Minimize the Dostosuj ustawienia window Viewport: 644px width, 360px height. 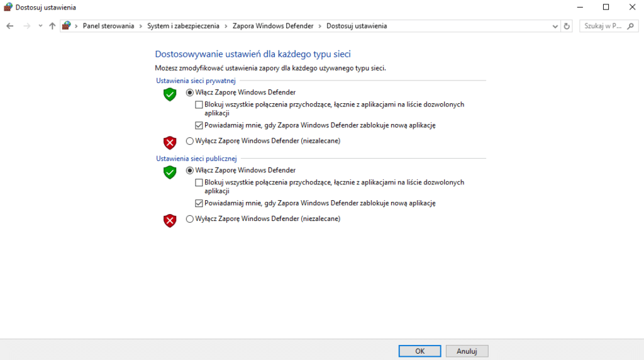[580, 7]
